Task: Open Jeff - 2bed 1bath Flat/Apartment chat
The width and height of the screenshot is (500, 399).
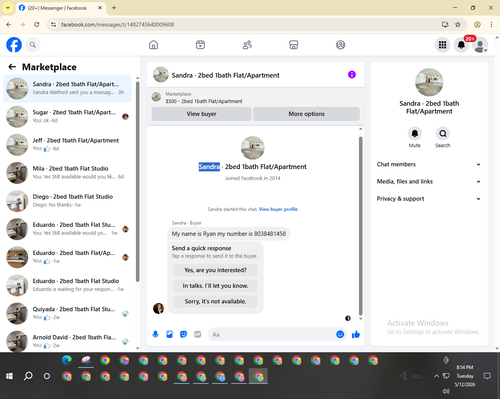Action: (x=67, y=145)
